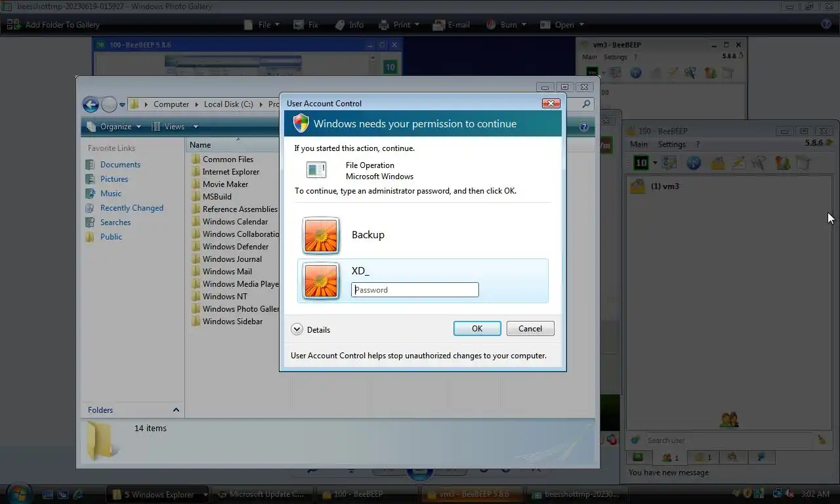Open the Explorer help icon
This screenshot has width=840, height=504.
tap(584, 127)
